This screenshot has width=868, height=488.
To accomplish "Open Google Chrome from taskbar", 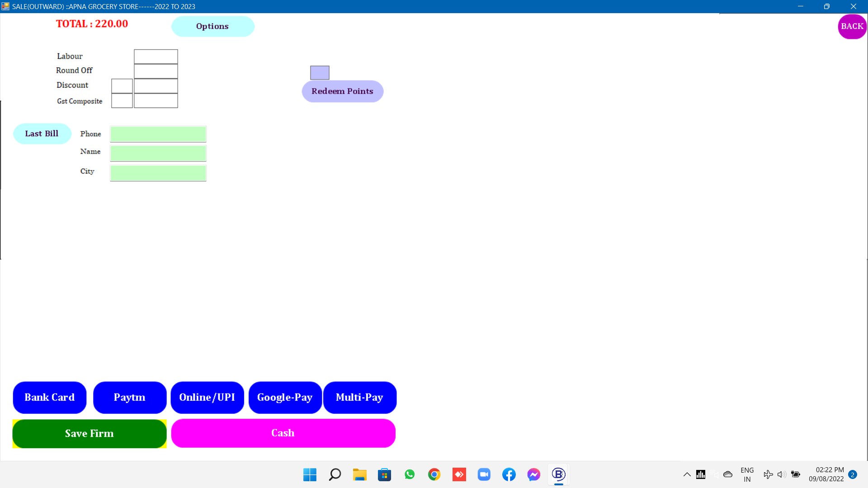I will (x=434, y=474).
